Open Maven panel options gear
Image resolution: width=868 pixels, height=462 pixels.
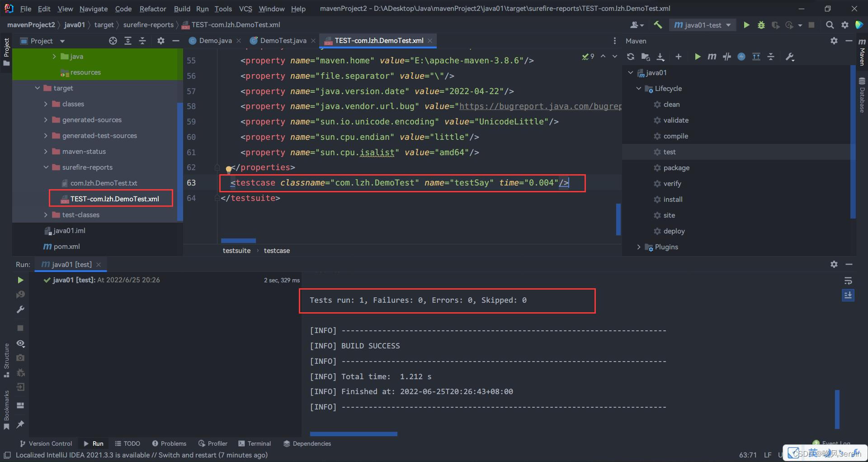[834, 41]
